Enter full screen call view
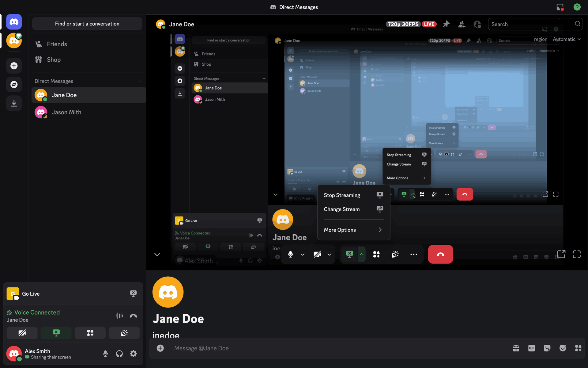 [577, 254]
